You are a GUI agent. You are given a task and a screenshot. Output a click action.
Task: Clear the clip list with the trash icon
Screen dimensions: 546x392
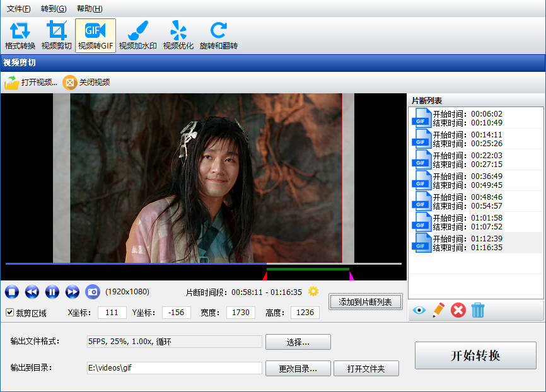coord(478,310)
